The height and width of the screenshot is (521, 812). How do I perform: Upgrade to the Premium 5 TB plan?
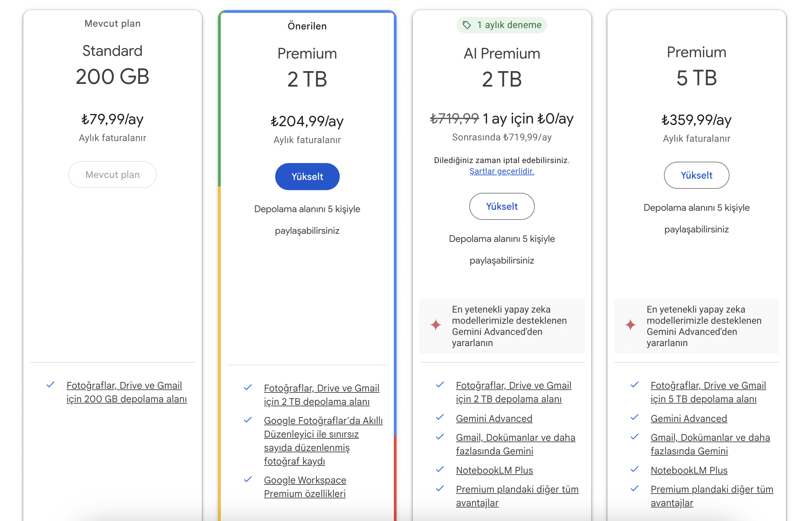tap(696, 175)
